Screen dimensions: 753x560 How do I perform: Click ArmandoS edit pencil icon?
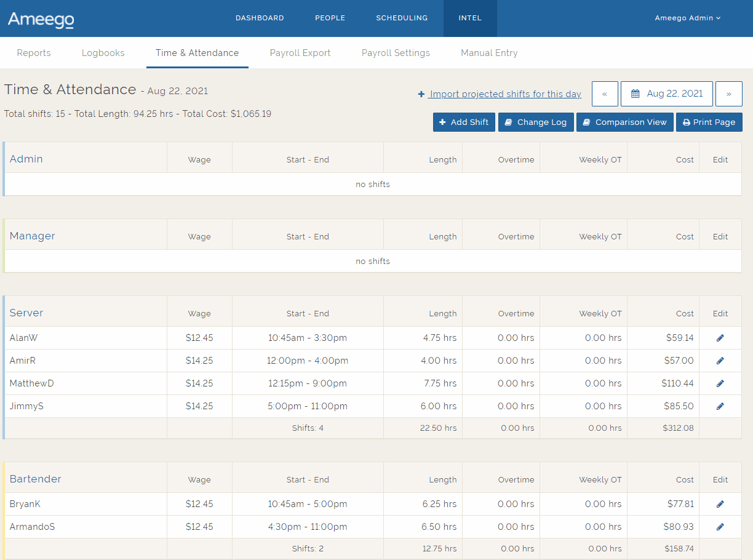[720, 527]
